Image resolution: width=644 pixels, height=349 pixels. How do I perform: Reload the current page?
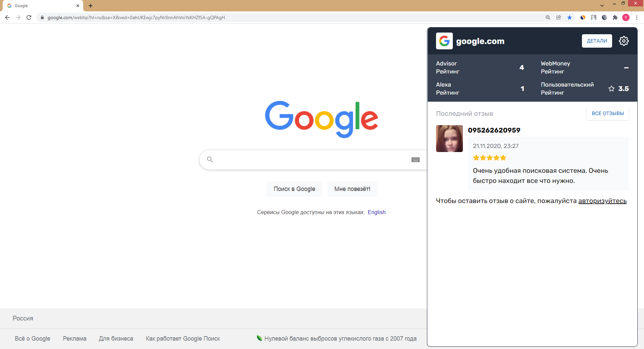coord(29,17)
